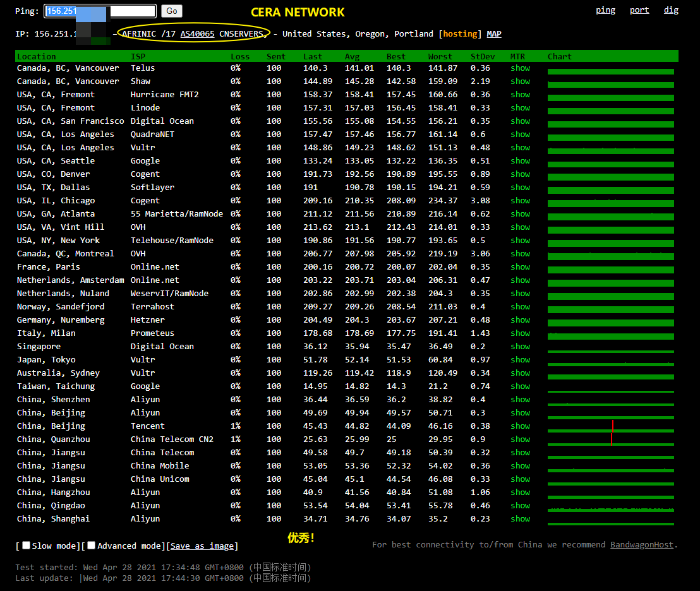Show MTR for Shanghai Aliyun row

[x=520, y=519]
